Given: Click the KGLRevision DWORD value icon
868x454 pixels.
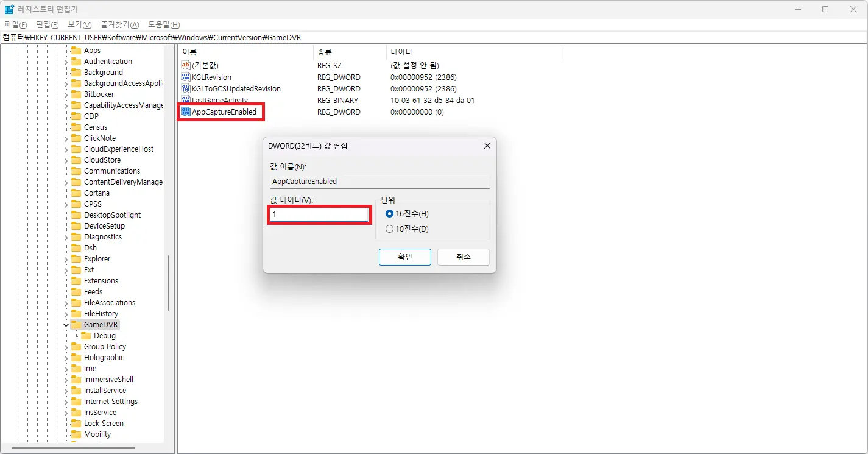Looking at the screenshot, I should (x=186, y=77).
